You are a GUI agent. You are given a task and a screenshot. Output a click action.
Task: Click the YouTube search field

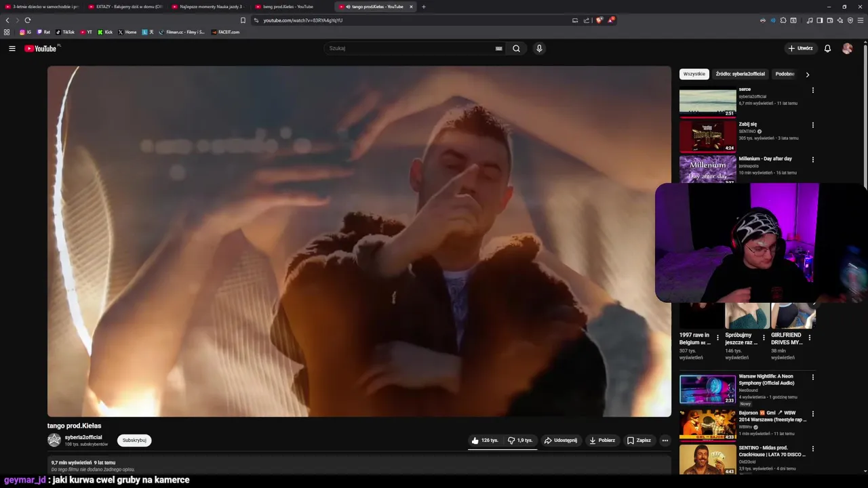click(x=410, y=48)
